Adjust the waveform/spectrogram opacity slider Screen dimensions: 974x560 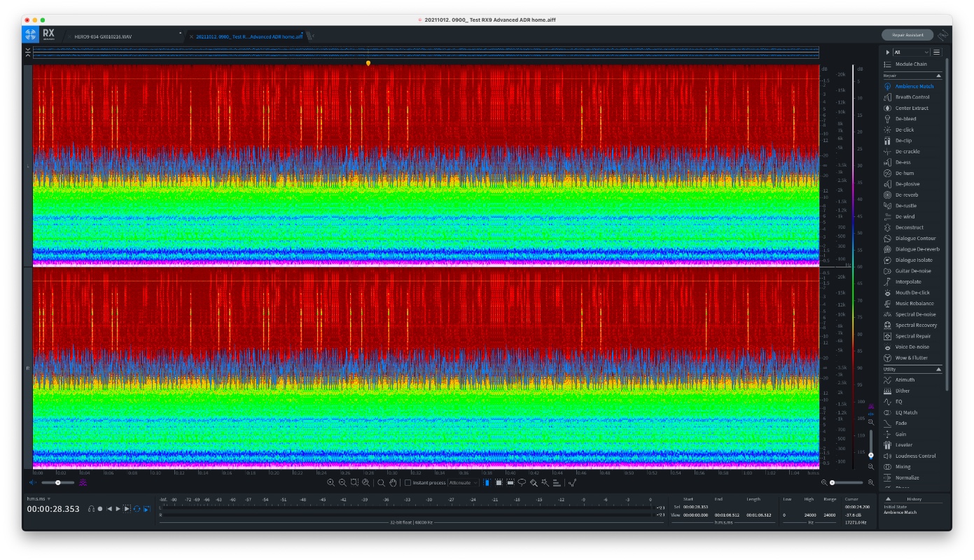click(58, 482)
